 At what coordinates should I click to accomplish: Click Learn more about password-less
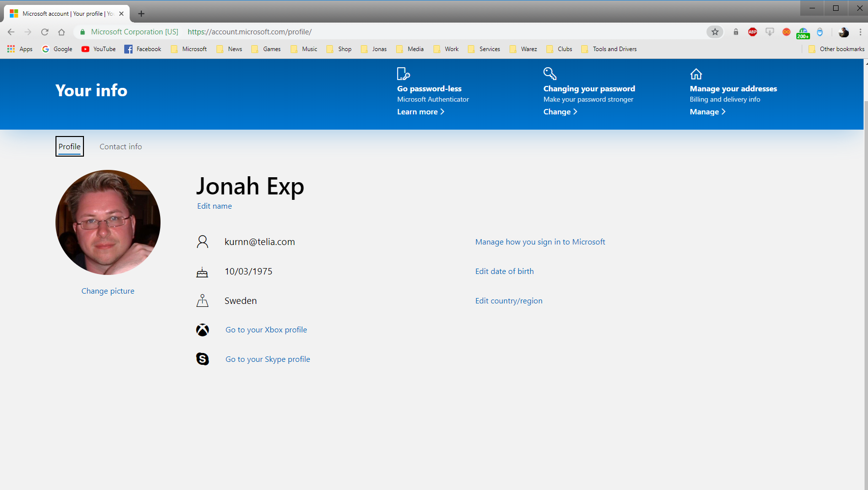(421, 112)
